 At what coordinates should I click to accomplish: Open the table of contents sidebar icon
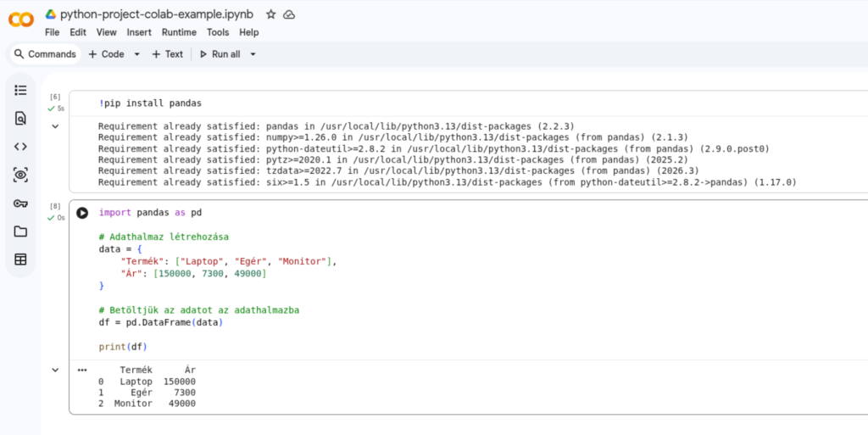(x=20, y=90)
